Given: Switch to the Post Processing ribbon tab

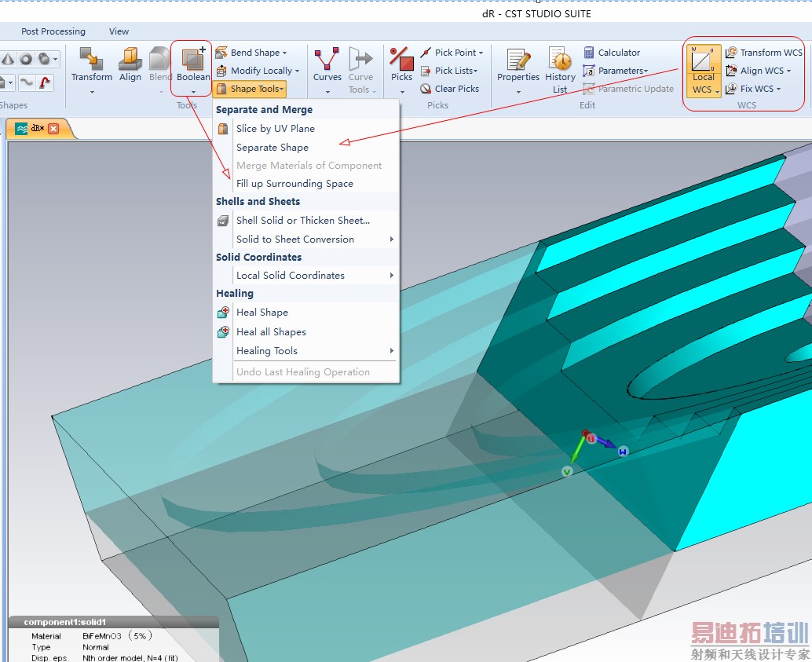Looking at the screenshot, I should 53,31.
